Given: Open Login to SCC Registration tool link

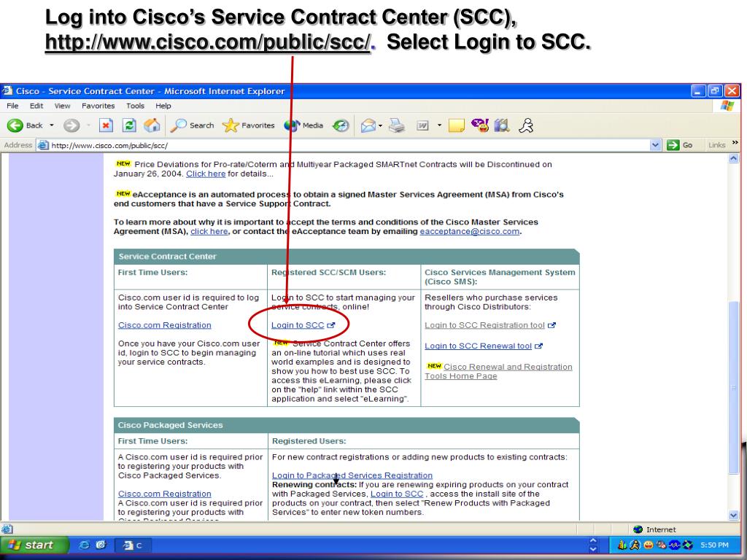Looking at the screenshot, I should [484, 325].
